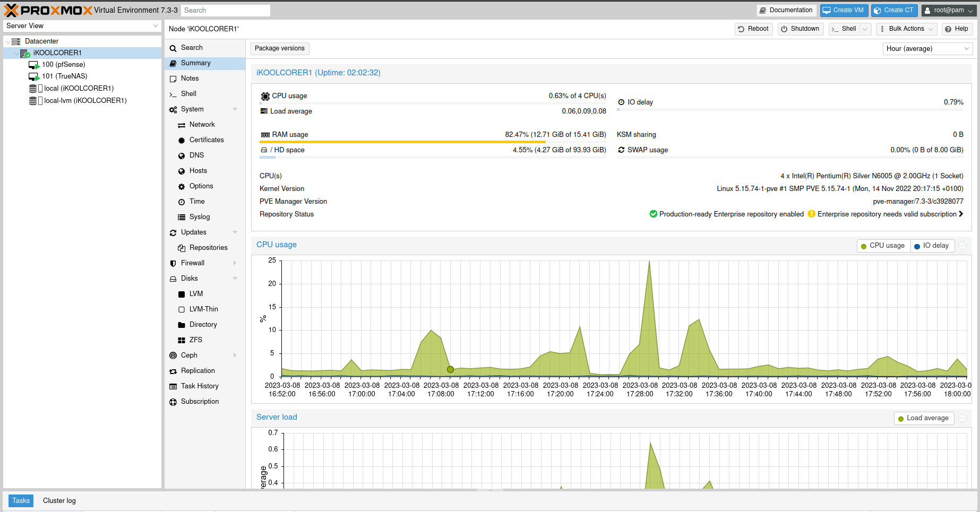Screen dimensions: 980x512
Task: Click the Shutdown button
Action: click(800, 29)
